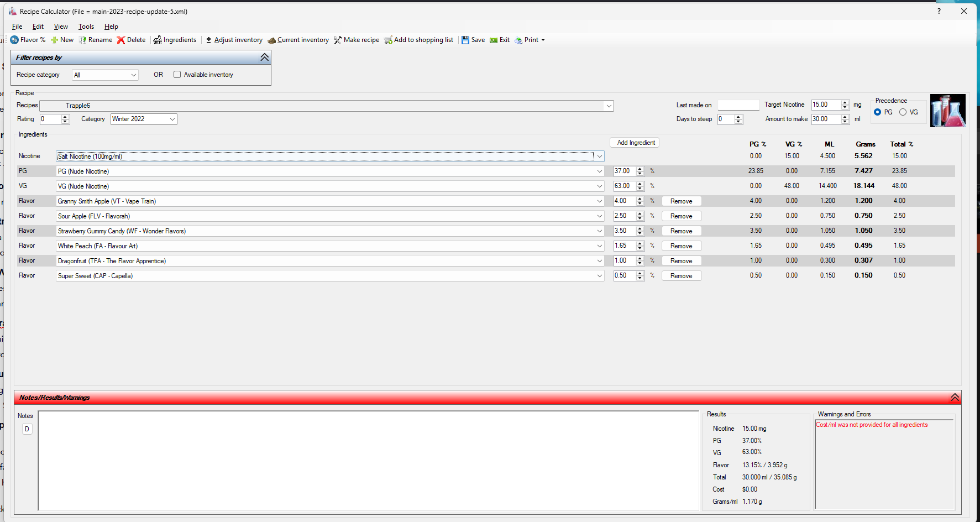Open the Salt Nicotine ingredient dropdown
Screen dimensions: 980x522
[330, 156]
